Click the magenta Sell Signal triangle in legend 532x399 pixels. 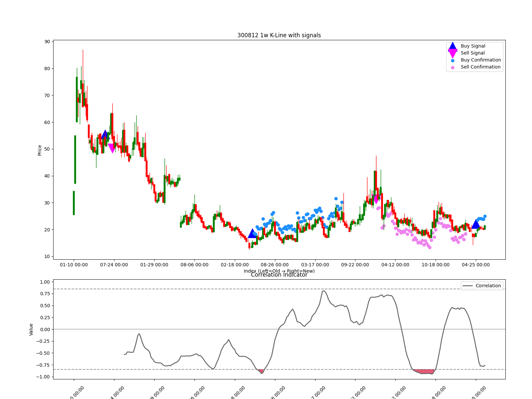tap(453, 54)
